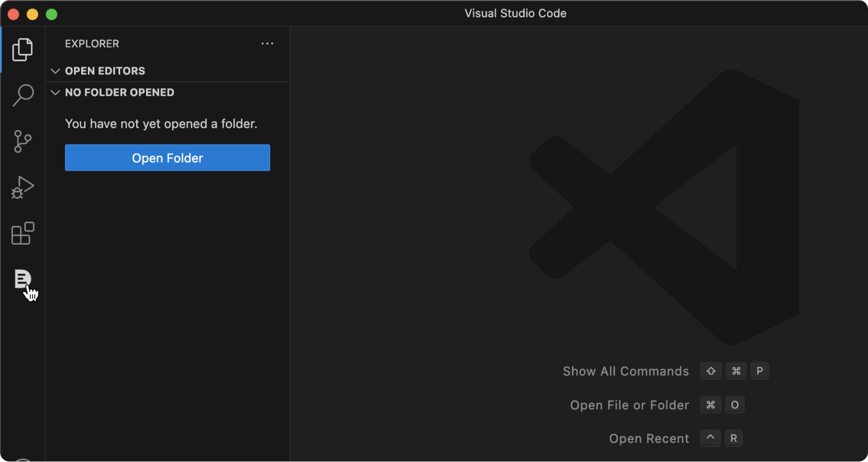Click the R keycap for Open Recent
The image size is (868, 462).
(734, 438)
